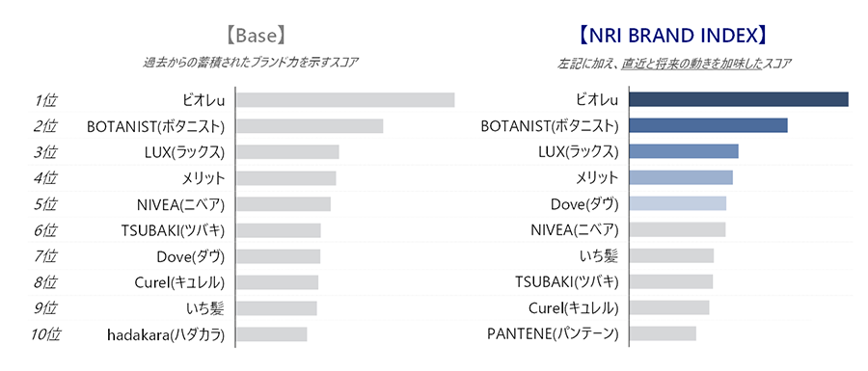Select the dark navy ビオレu bar in NRI index
The height and width of the screenshot is (371, 868).
coord(739,99)
